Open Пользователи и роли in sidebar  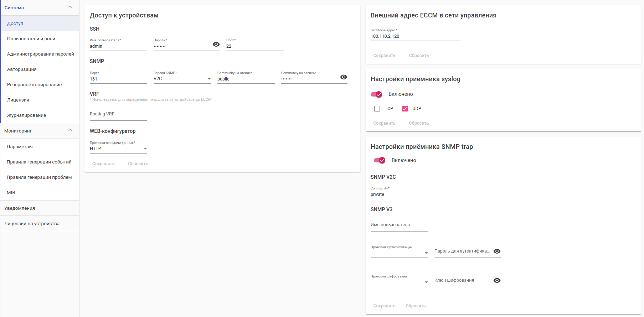tap(31, 39)
